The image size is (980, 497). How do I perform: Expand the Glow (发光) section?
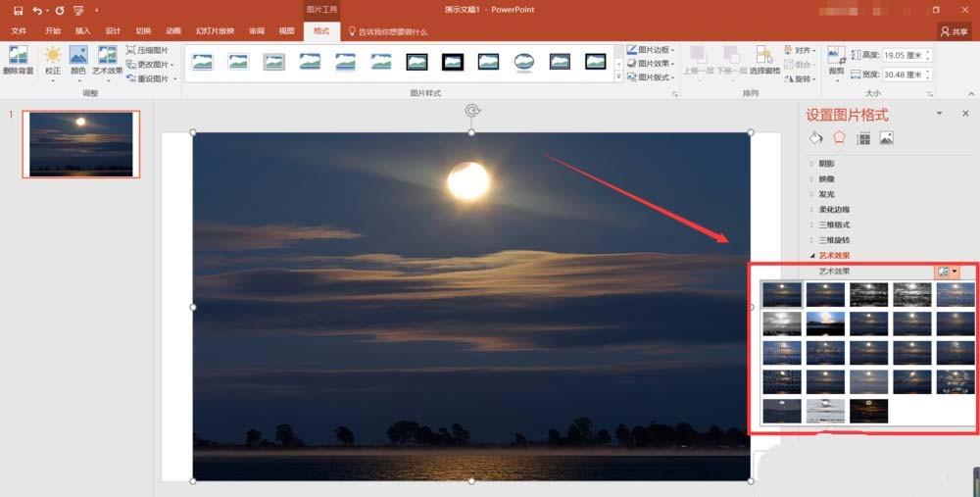(x=826, y=194)
